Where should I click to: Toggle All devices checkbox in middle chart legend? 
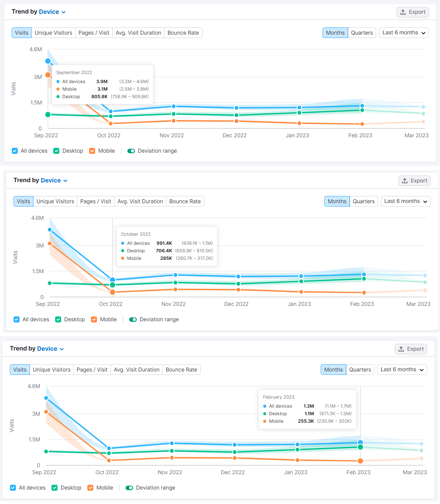17,319
